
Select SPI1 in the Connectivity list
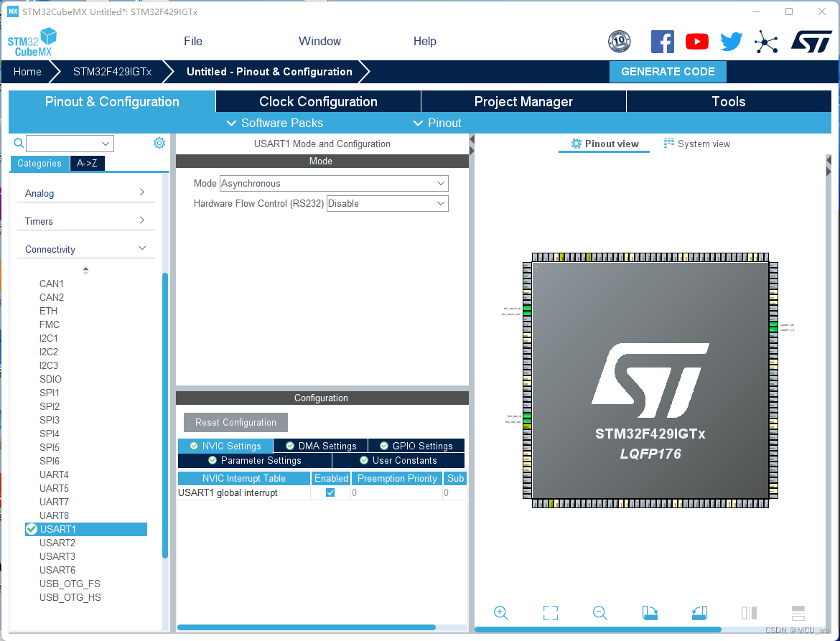(50, 393)
